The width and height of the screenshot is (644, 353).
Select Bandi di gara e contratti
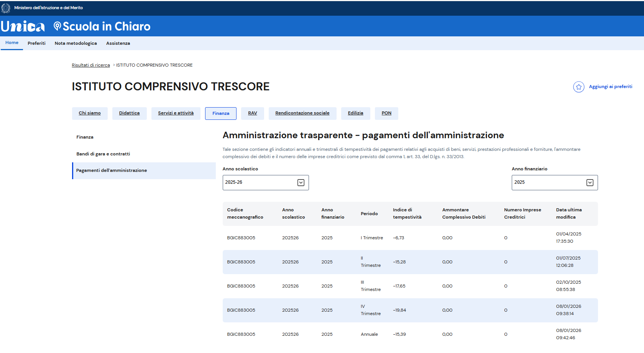pos(103,154)
